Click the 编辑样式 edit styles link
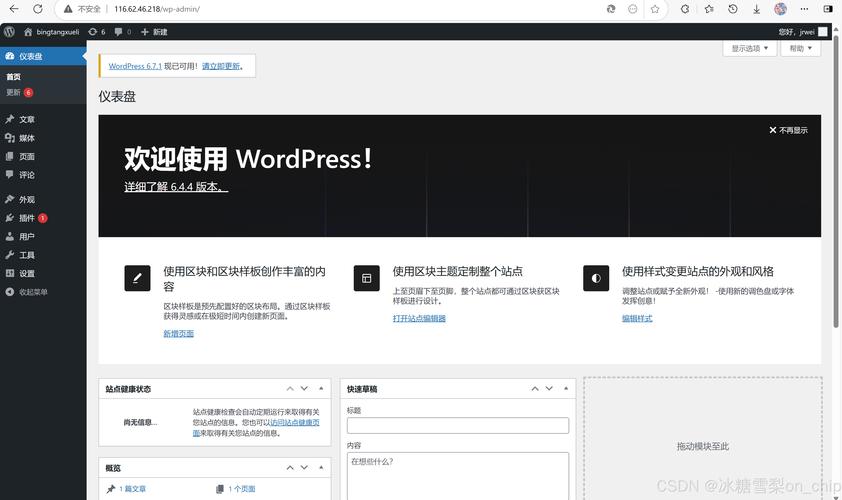 (x=637, y=318)
